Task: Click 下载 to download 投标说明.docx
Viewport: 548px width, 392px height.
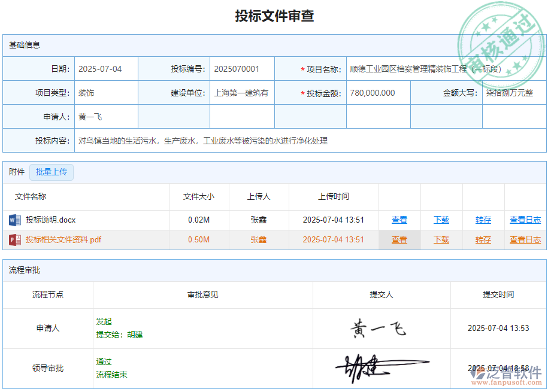Action: click(441, 220)
